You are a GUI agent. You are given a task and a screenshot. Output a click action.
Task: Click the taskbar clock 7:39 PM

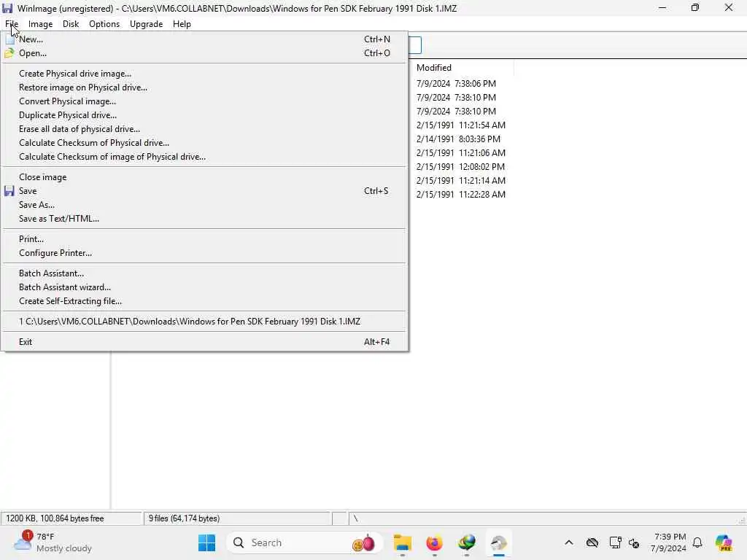point(670,542)
